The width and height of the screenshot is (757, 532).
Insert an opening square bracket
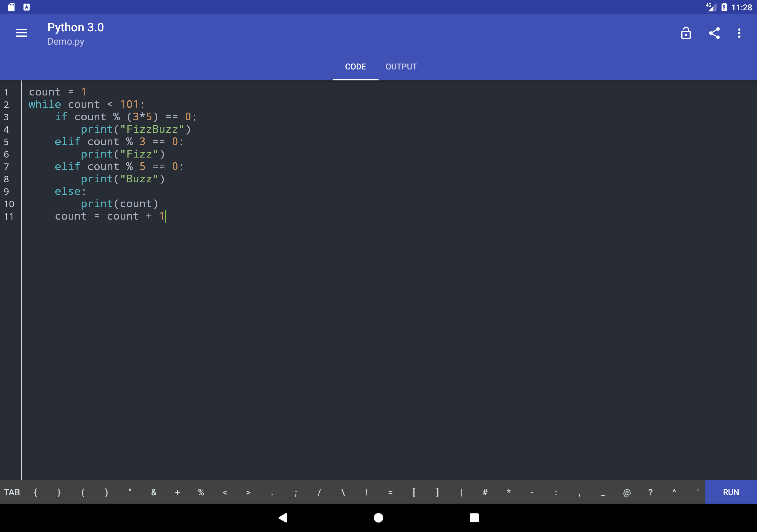pos(414,492)
